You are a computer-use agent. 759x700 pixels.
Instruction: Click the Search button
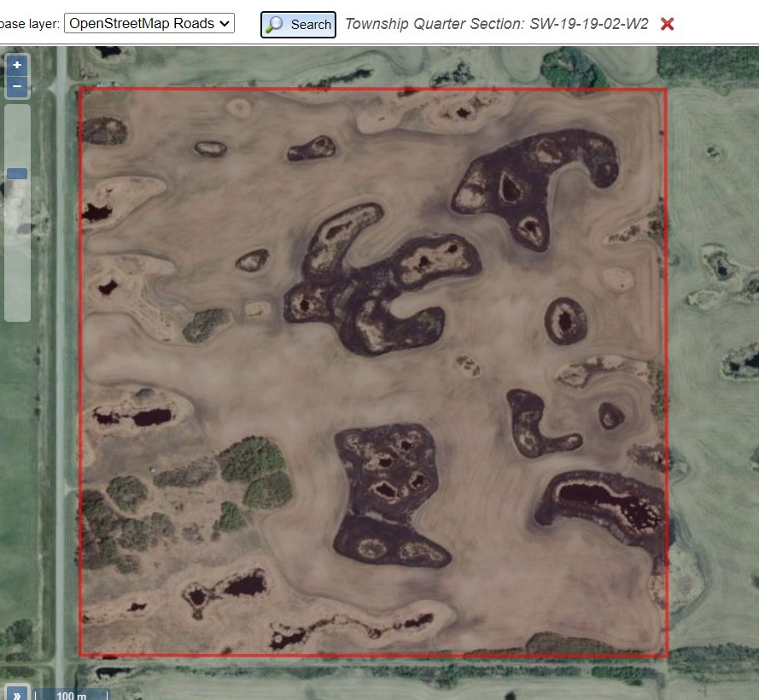(x=298, y=24)
